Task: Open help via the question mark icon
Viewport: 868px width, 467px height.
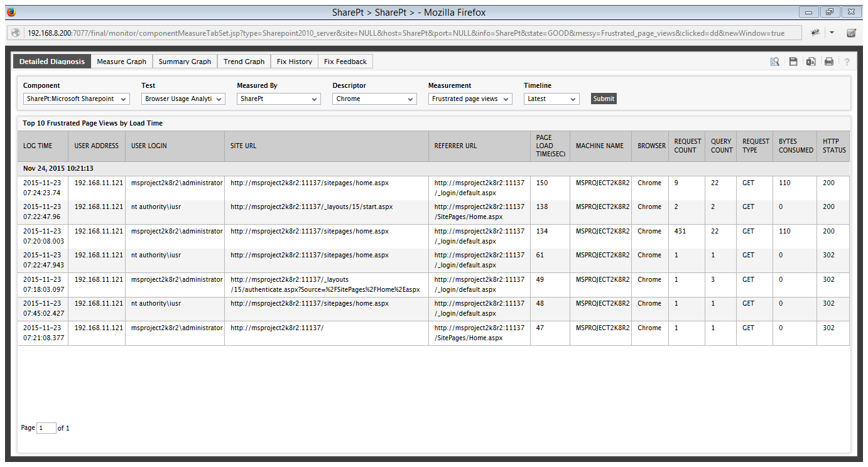Action: click(x=847, y=62)
